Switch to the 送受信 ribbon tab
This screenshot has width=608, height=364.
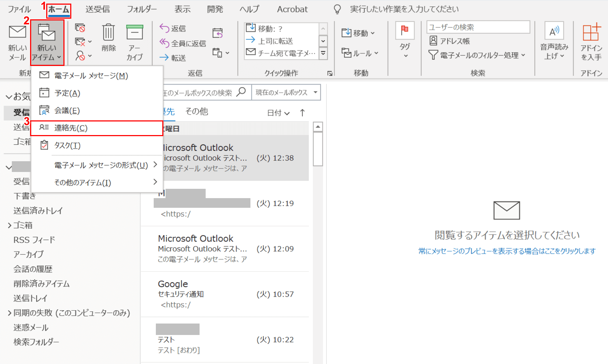point(97,9)
